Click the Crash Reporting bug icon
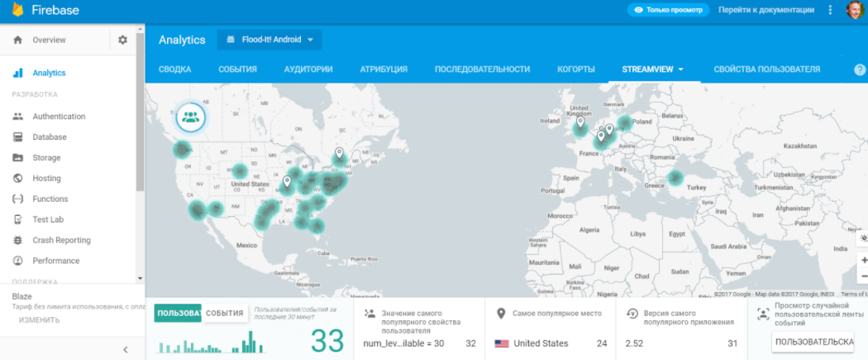The width and height of the screenshot is (868, 360). (x=18, y=240)
